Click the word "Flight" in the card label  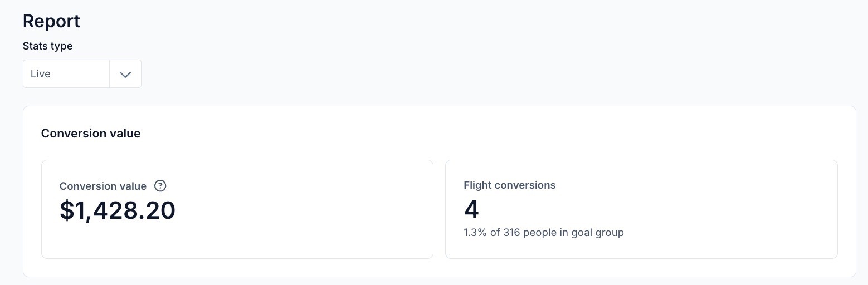(477, 185)
